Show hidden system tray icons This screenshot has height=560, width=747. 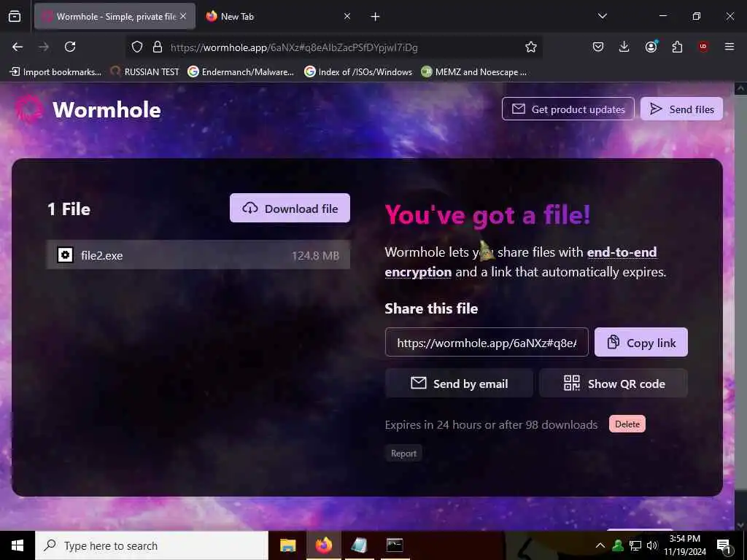click(600, 545)
